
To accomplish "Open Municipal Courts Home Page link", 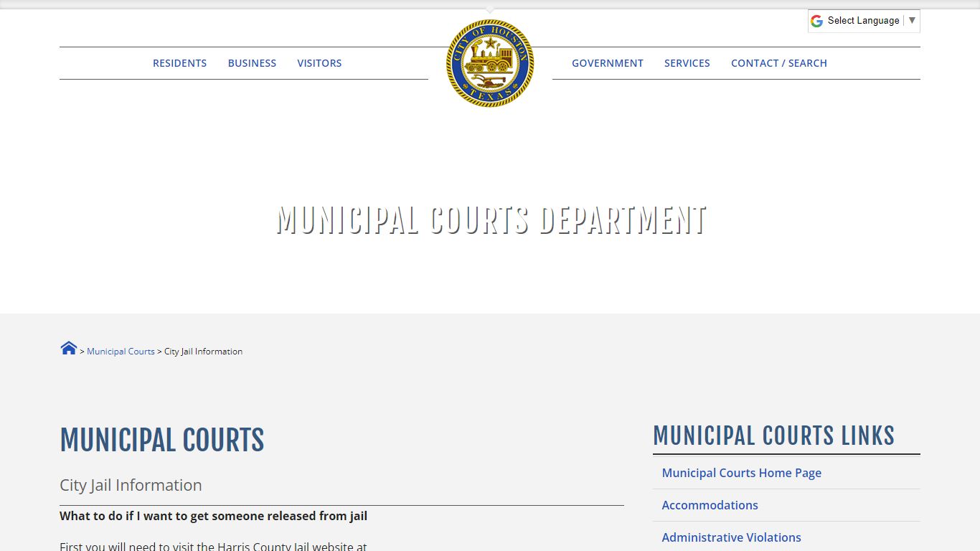I will (x=741, y=473).
